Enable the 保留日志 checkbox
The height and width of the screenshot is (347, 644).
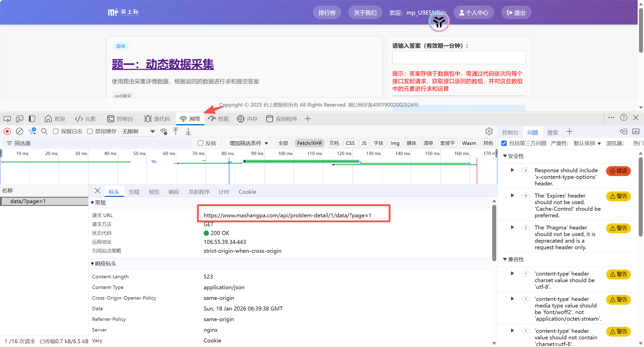click(x=56, y=131)
